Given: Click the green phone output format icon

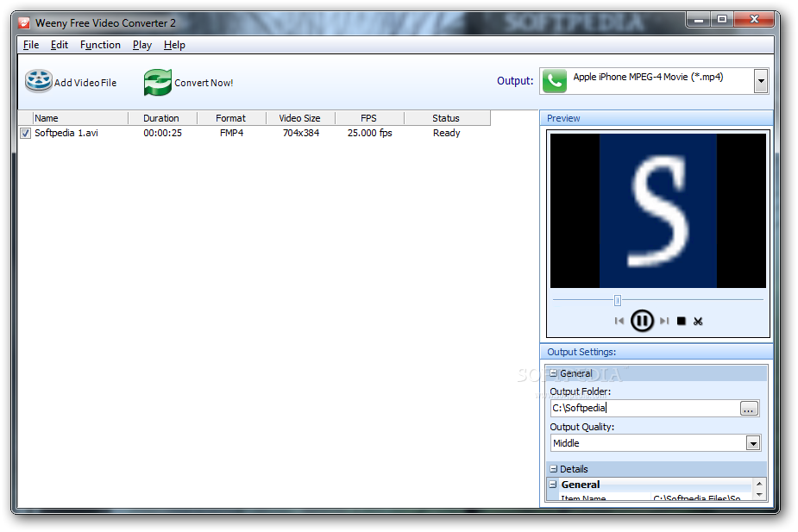Looking at the screenshot, I should click(x=555, y=81).
